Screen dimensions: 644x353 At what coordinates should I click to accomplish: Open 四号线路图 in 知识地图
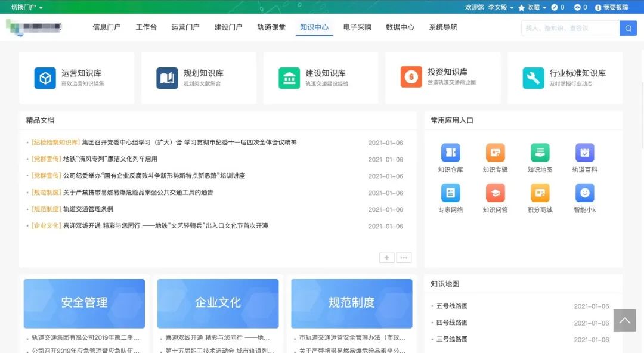click(452, 323)
